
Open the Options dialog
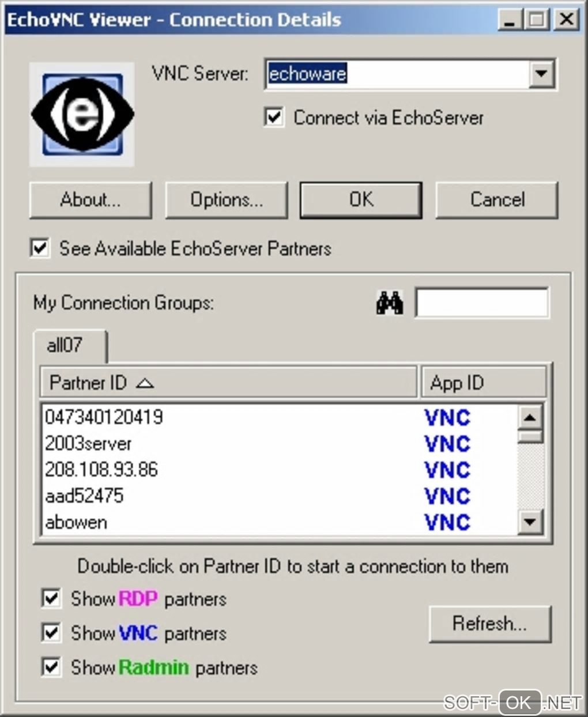click(x=227, y=200)
